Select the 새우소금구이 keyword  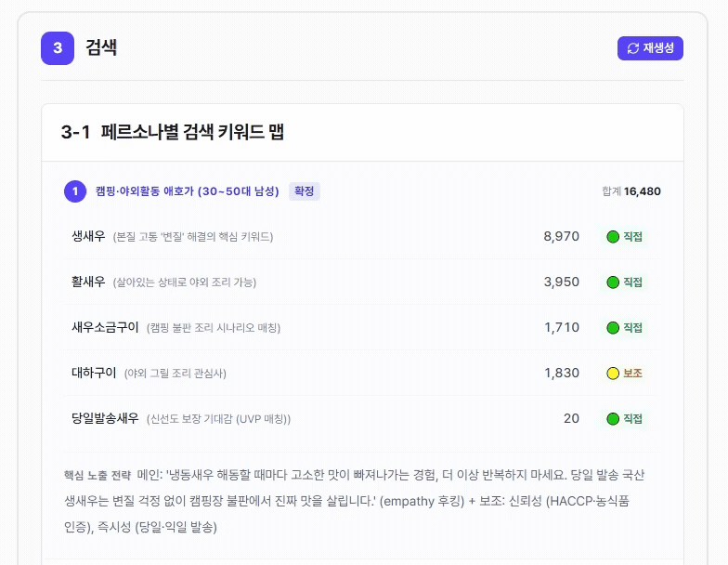[105, 327]
